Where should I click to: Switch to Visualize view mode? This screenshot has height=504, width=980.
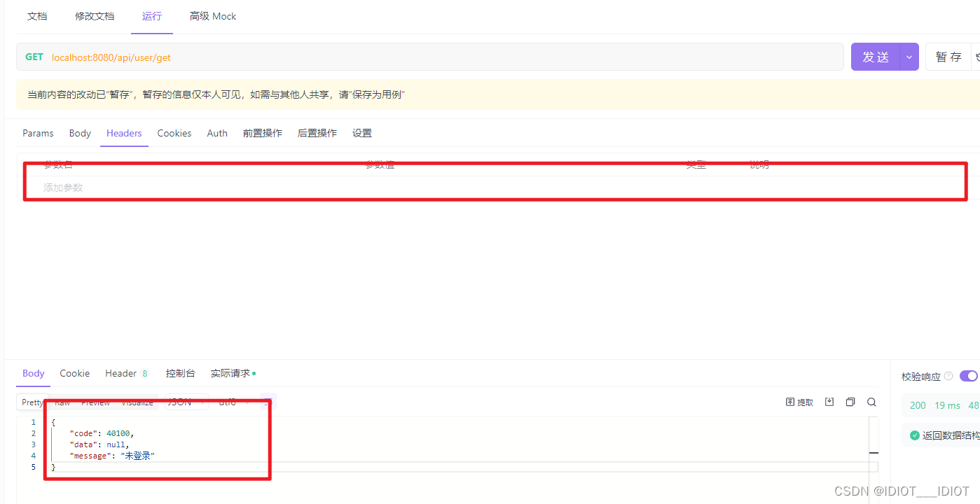click(137, 402)
